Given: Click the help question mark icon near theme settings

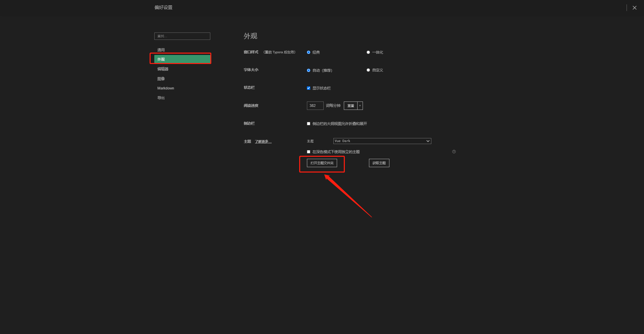Looking at the screenshot, I should coord(454,151).
